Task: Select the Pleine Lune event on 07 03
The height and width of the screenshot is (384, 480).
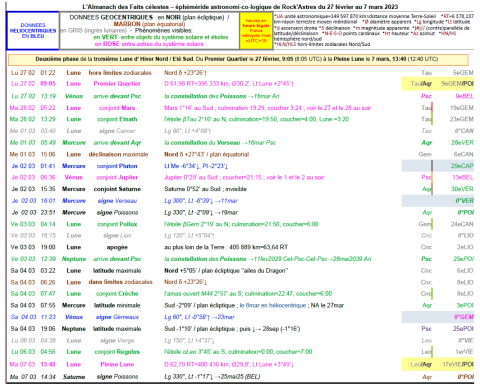Action: 117,364
